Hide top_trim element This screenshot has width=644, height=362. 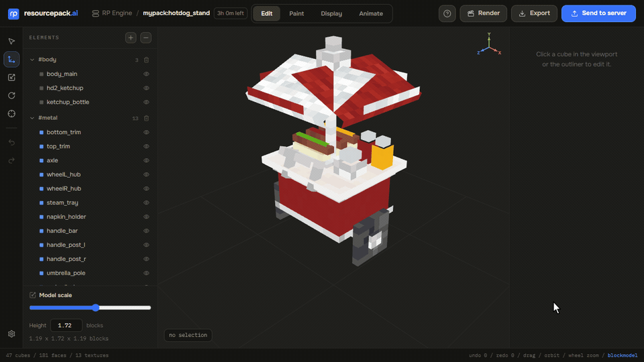pyautogui.click(x=146, y=147)
